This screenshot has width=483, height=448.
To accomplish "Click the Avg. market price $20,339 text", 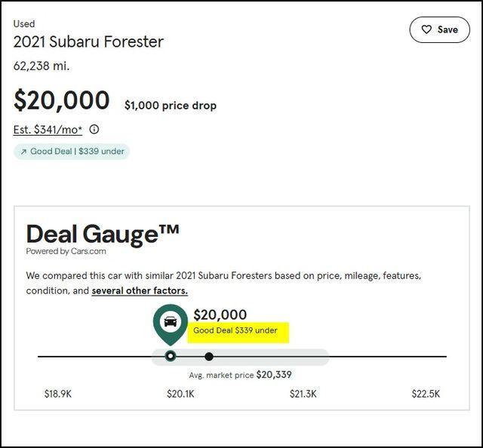I will (x=240, y=375).
